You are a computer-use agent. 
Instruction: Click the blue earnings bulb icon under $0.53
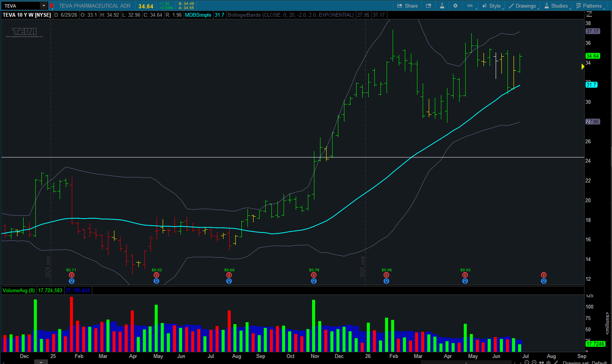coord(466,280)
